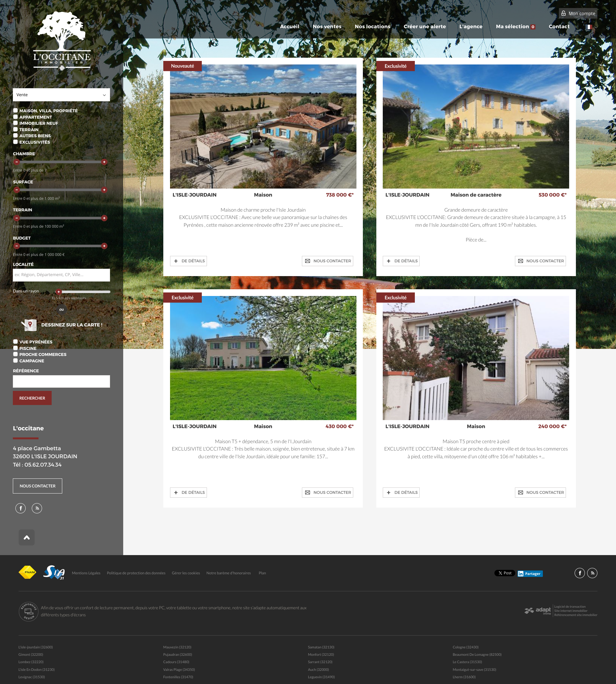616x684 pixels.
Task: Click the red Rechercher button
Action: [32, 398]
